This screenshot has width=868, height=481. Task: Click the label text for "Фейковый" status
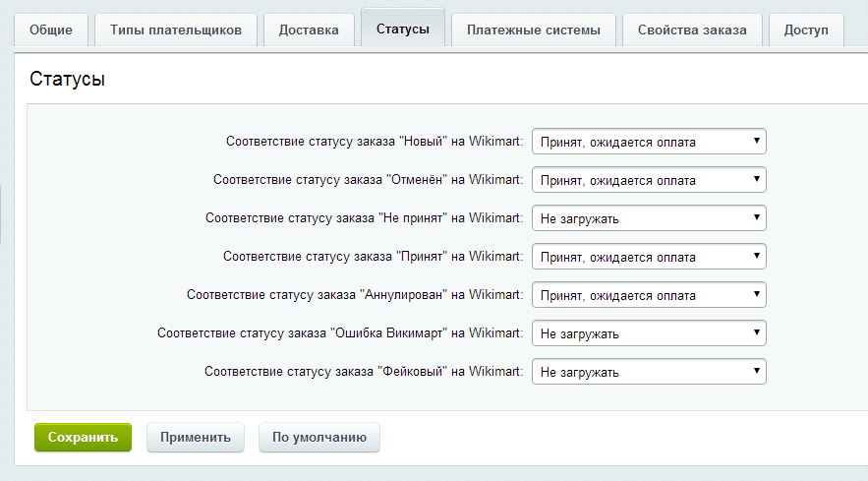pyautogui.click(x=364, y=372)
